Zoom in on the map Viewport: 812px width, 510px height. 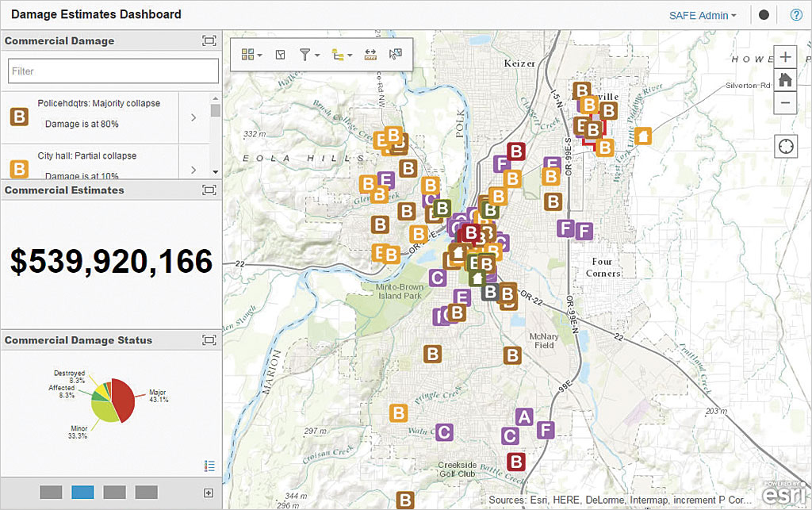785,57
